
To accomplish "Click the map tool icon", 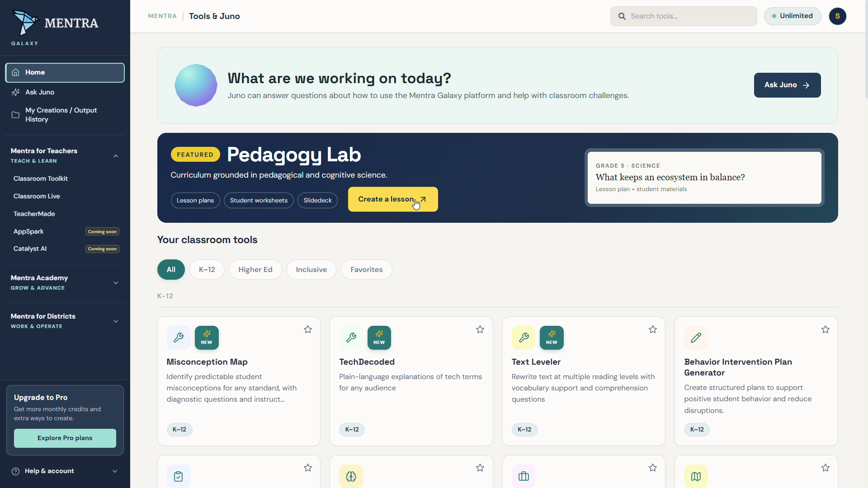I will point(696,476).
